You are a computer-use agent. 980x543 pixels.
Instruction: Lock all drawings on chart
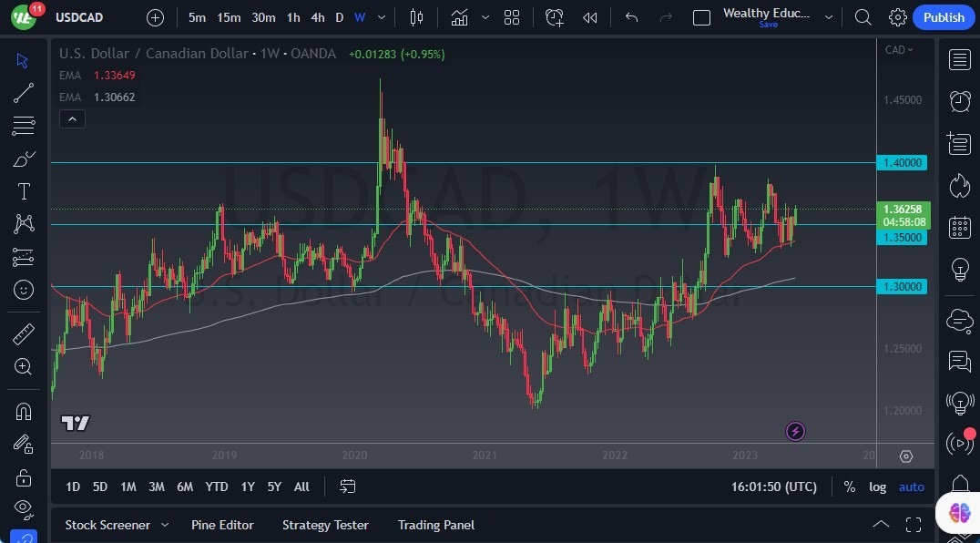tap(23, 477)
